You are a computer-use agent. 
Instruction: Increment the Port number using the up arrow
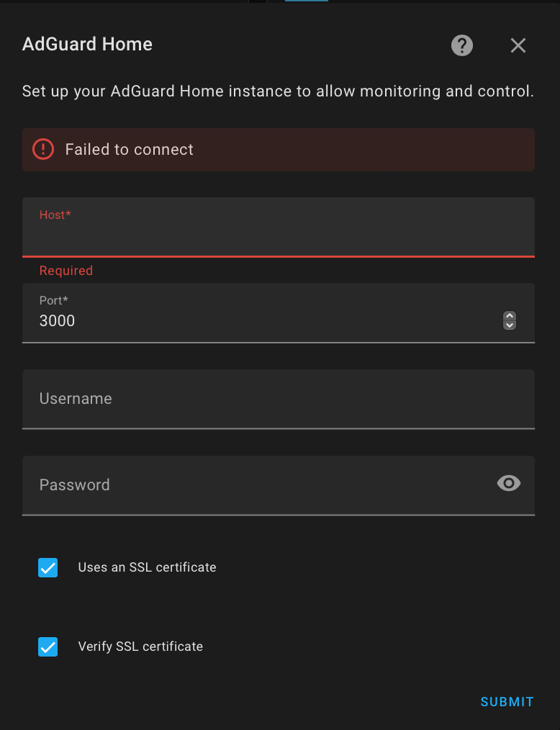click(510, 316)
